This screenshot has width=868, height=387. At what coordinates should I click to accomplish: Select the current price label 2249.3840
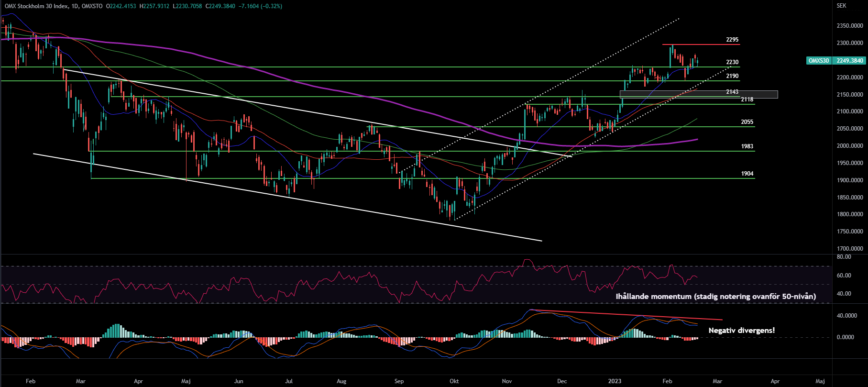850,61
